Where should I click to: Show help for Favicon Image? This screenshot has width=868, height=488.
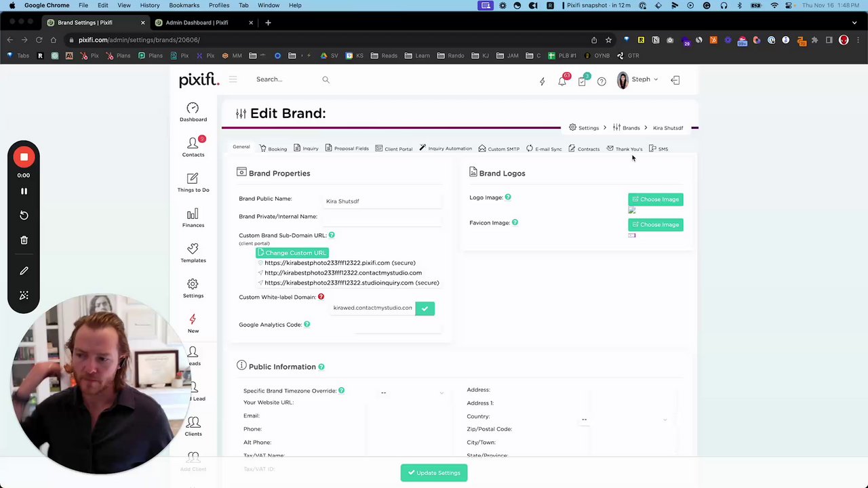pyautogui.click(x=515, y=222)
